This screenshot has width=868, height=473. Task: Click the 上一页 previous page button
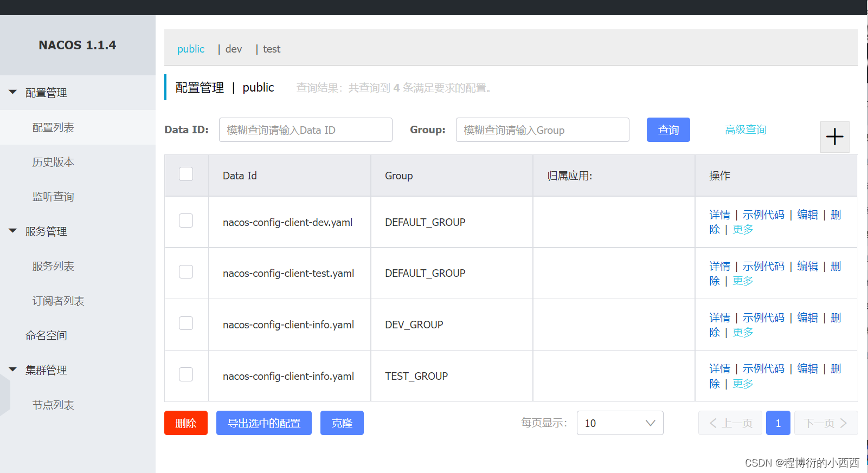730,423
